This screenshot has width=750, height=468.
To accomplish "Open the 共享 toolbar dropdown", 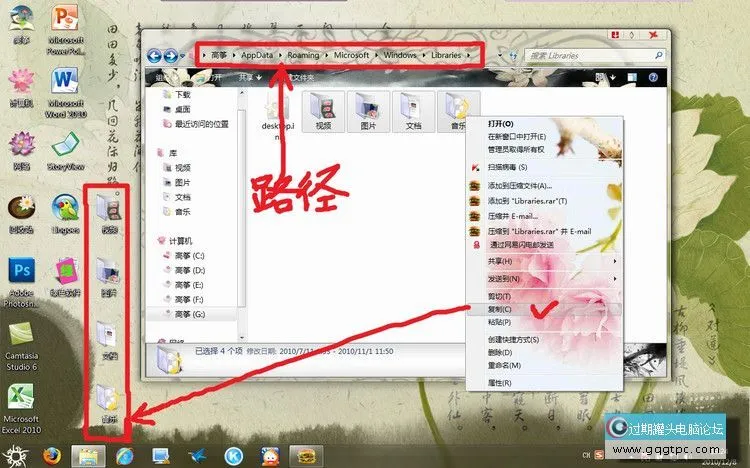I will tap(250, 77).
